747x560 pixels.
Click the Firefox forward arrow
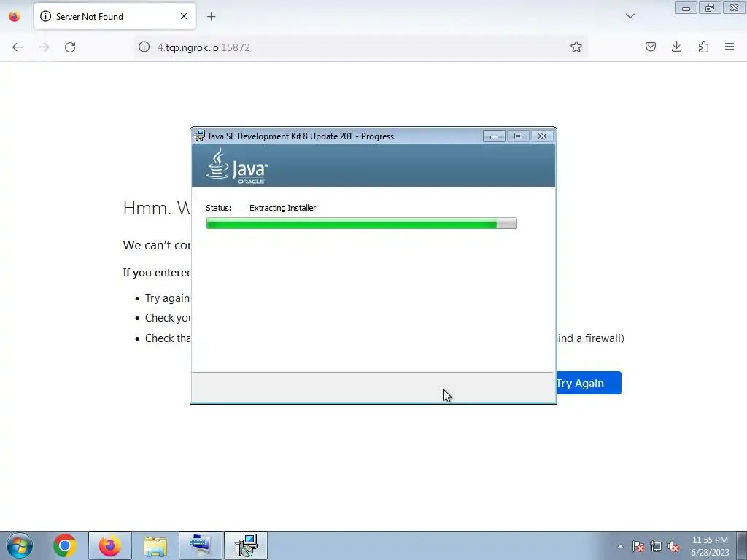click(x=44, y=47)
